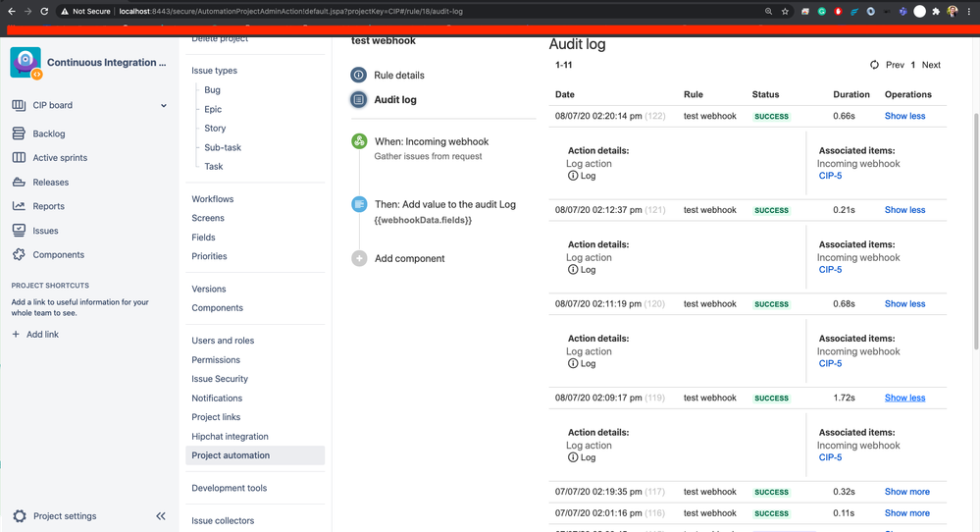The height and width of the screenshot is (532, 980).
Task: Open CIP-5 link in first log entry
Action: 830,176
